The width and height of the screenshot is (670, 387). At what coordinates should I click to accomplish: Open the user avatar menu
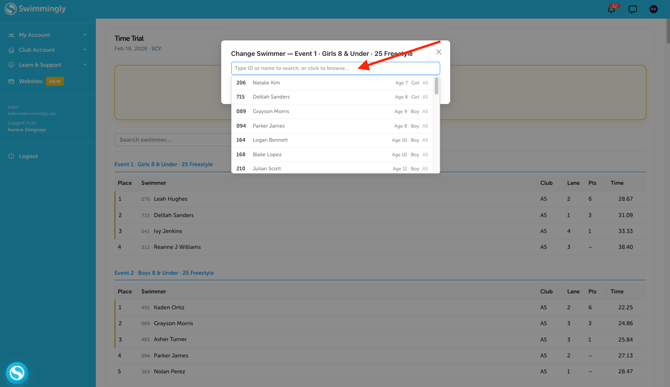click(653, 9)
